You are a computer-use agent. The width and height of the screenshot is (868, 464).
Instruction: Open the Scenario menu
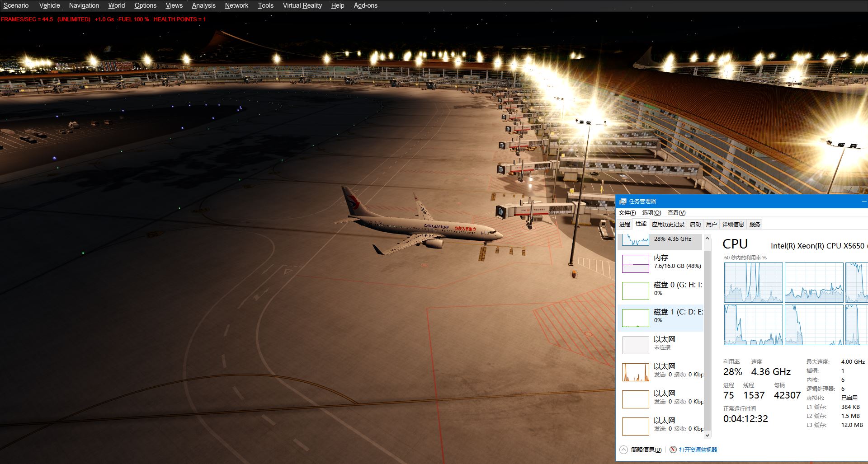pyautogui.click(x=16, y=5)
